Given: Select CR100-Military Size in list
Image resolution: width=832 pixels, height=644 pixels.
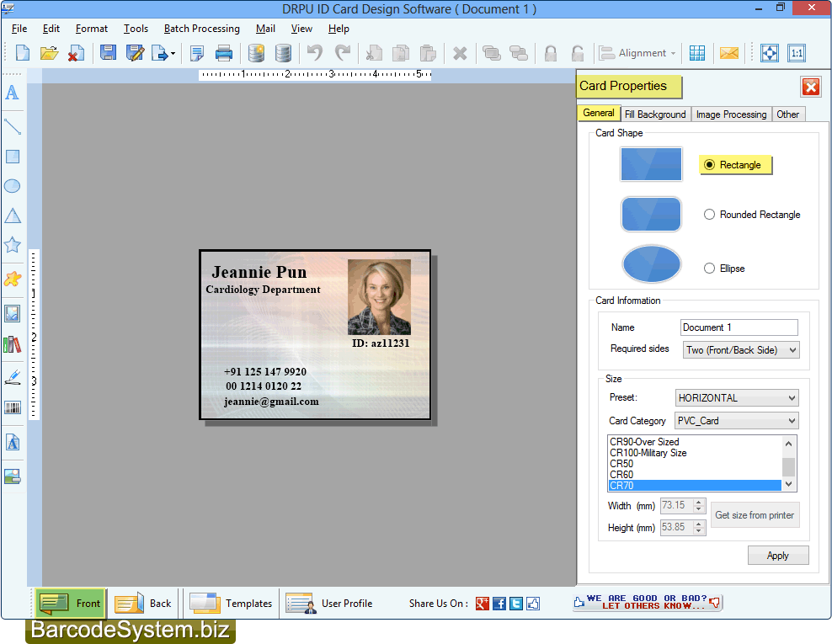Looking at the screenshot, I should pos(694,453).
